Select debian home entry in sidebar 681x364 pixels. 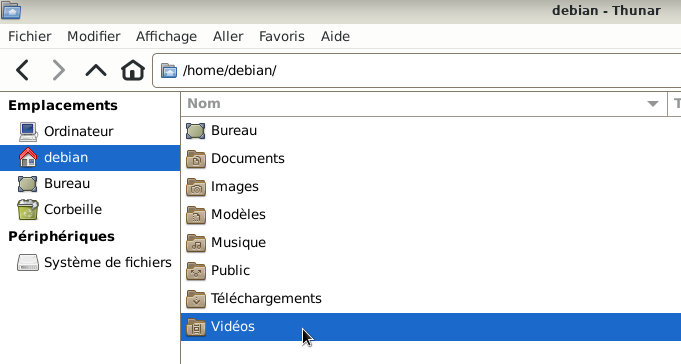pyautogui.click(x=90, y=158)
